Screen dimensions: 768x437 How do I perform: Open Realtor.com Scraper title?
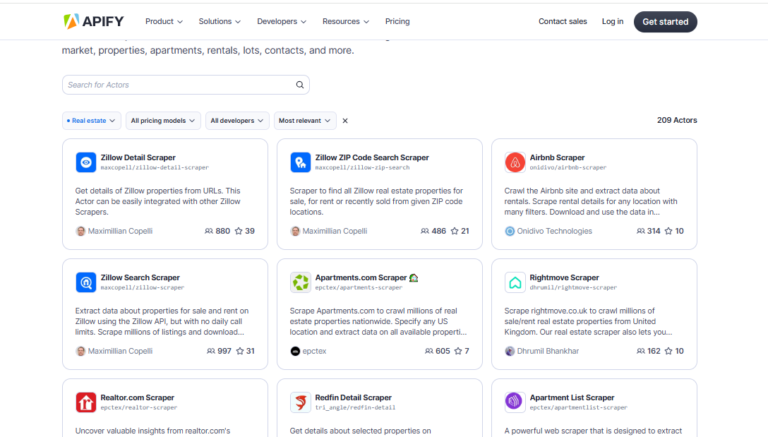pos(137,398)
